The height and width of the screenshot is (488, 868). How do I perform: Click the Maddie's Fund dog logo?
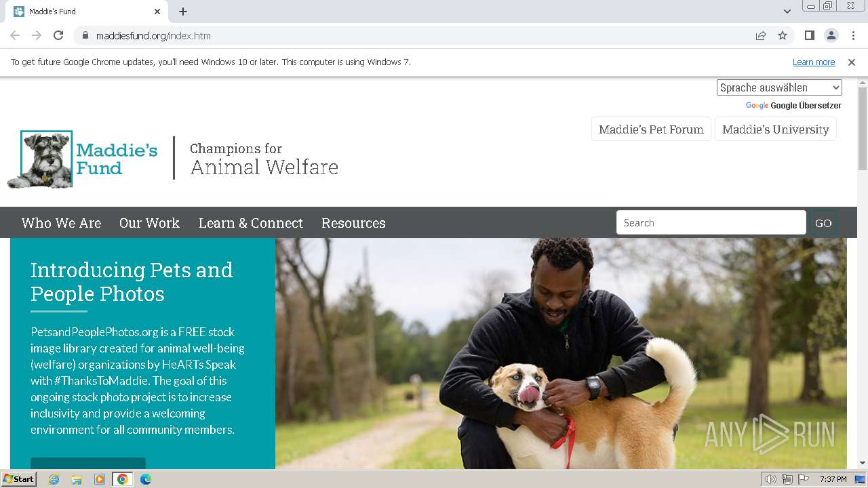tap(82, 159)
